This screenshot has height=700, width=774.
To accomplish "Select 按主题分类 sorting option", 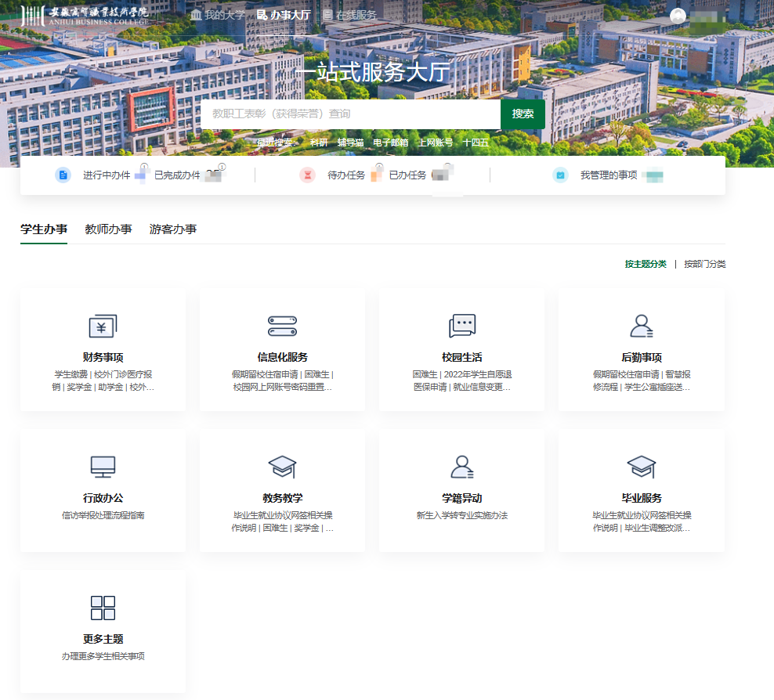I will tap(646, 264).
